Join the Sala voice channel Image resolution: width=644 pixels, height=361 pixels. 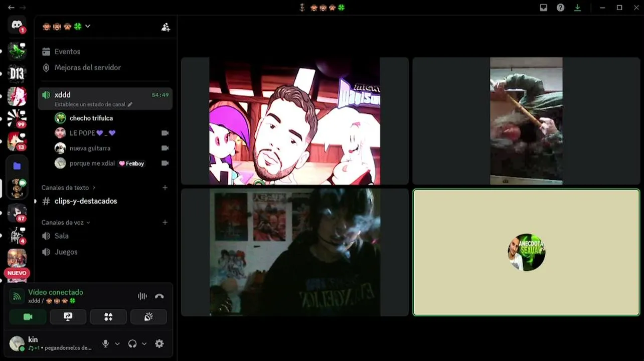pyautogui.click(x=105, y=236)
